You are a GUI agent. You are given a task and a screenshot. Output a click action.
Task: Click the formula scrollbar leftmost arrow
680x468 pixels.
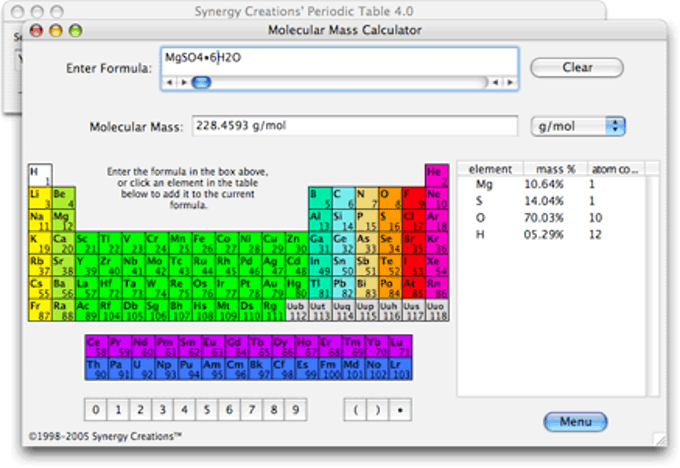[170, 82]
